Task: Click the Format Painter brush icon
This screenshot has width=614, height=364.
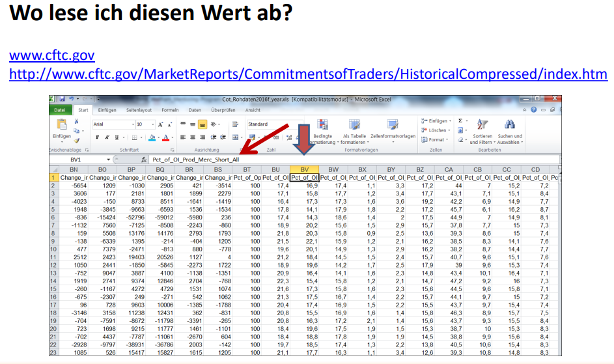Action: tap(77, 140)
